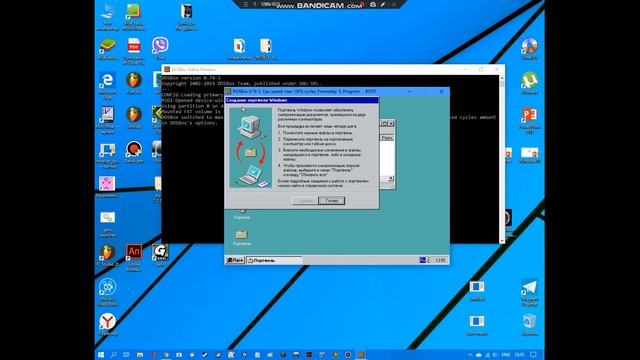The image size is (640, 360).
Task: Launch the Viber desktop shortcut
Action: 160,48
